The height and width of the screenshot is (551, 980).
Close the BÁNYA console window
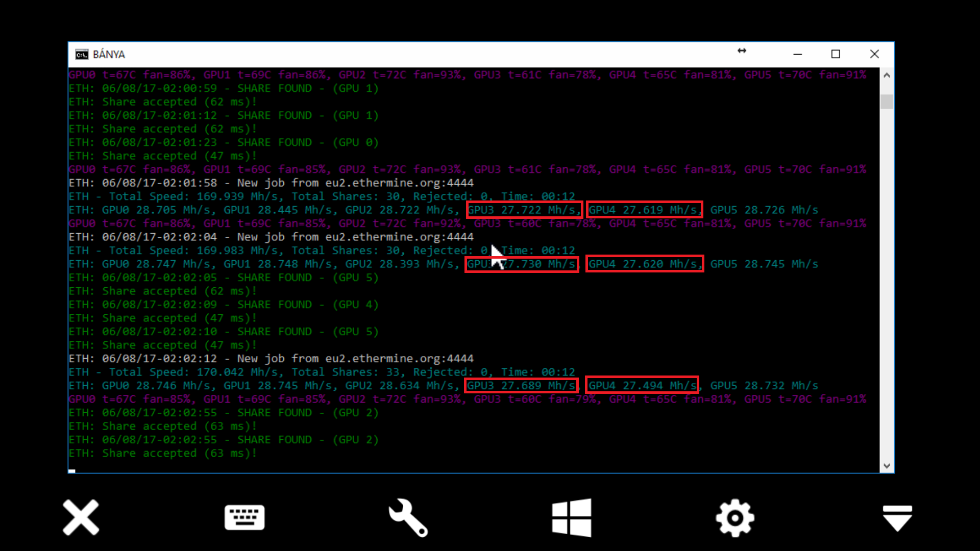[874, 54]
